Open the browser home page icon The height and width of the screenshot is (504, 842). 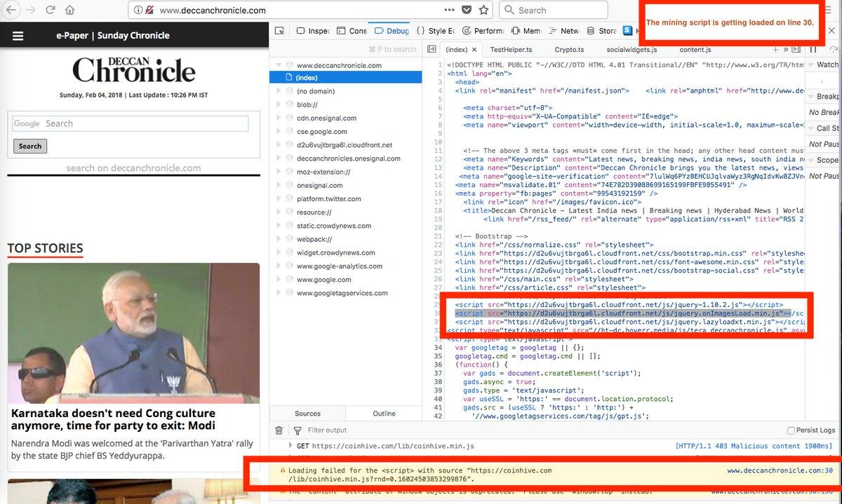69,10
